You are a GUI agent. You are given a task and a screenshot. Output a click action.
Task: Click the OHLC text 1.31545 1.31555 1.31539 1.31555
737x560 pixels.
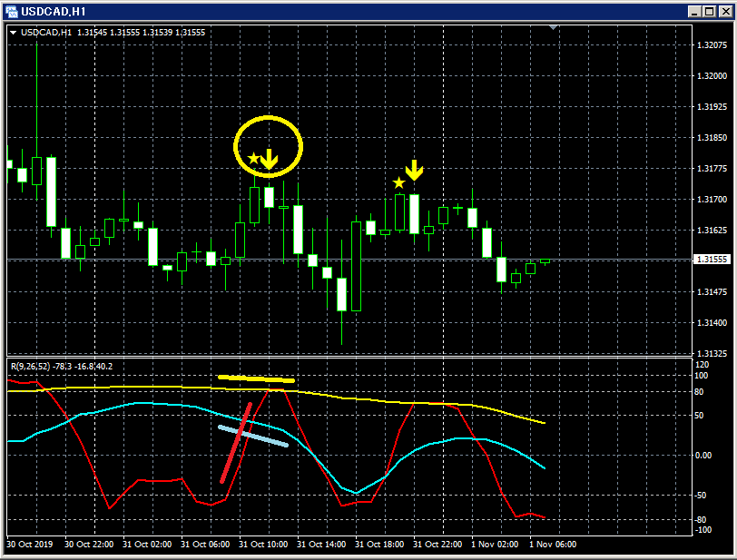(141, 33)
